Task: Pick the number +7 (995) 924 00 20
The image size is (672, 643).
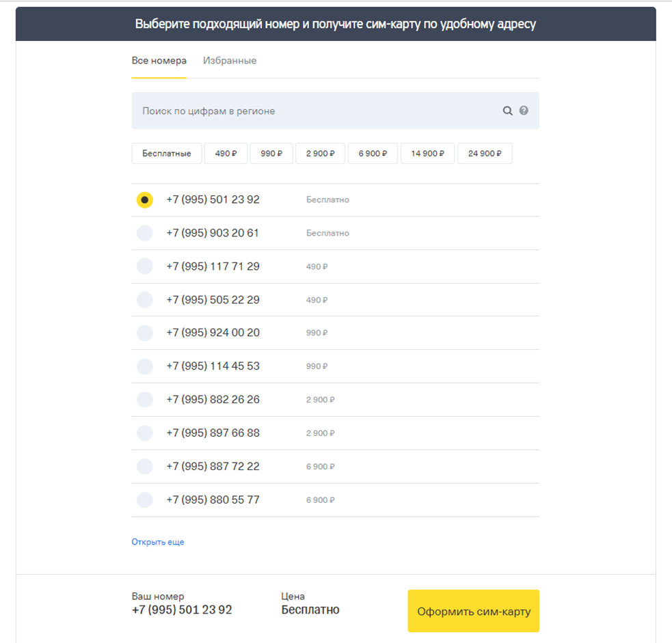Action: (x=144, y=333)
